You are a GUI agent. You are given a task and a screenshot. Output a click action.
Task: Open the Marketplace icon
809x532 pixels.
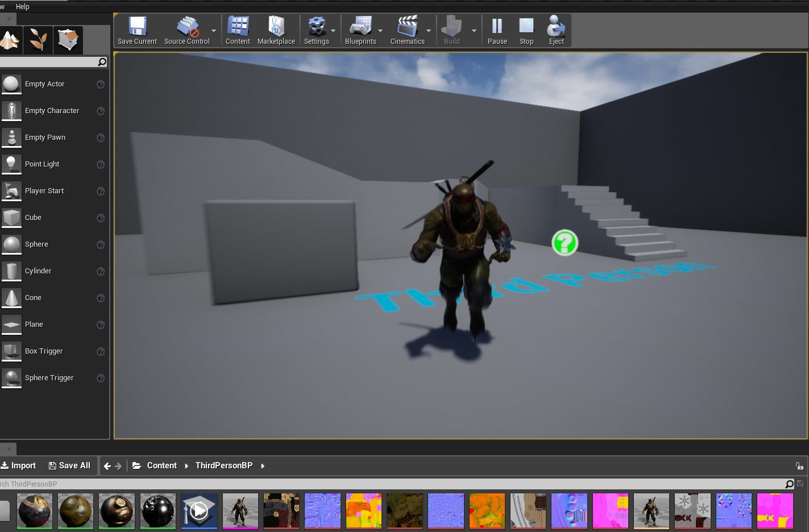pos(276,30)
